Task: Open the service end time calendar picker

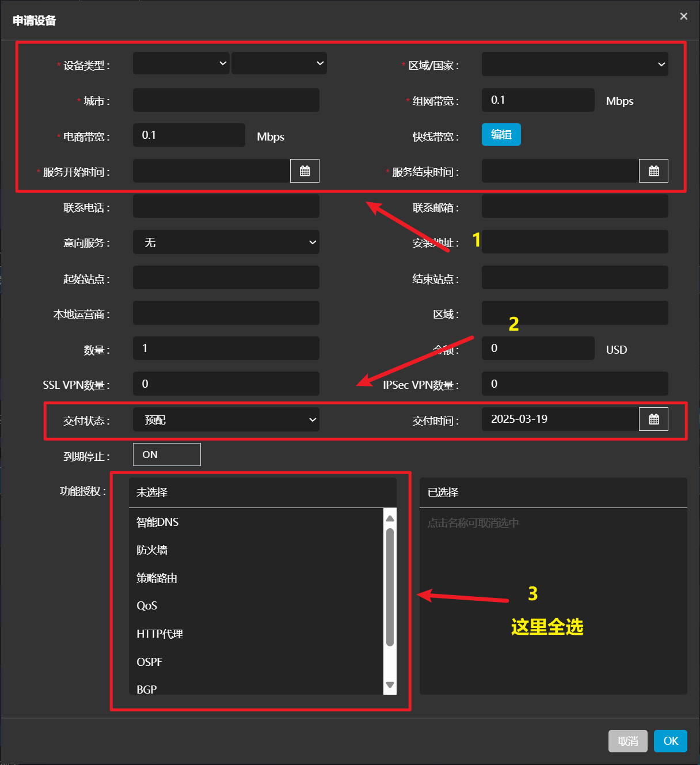Action: point(653,171)
